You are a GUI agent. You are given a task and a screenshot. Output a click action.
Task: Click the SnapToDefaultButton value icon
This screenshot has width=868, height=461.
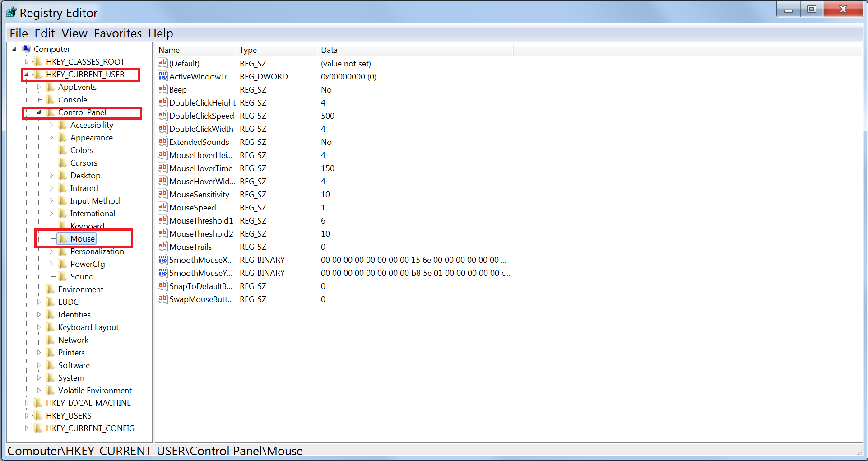pos(163,285)
